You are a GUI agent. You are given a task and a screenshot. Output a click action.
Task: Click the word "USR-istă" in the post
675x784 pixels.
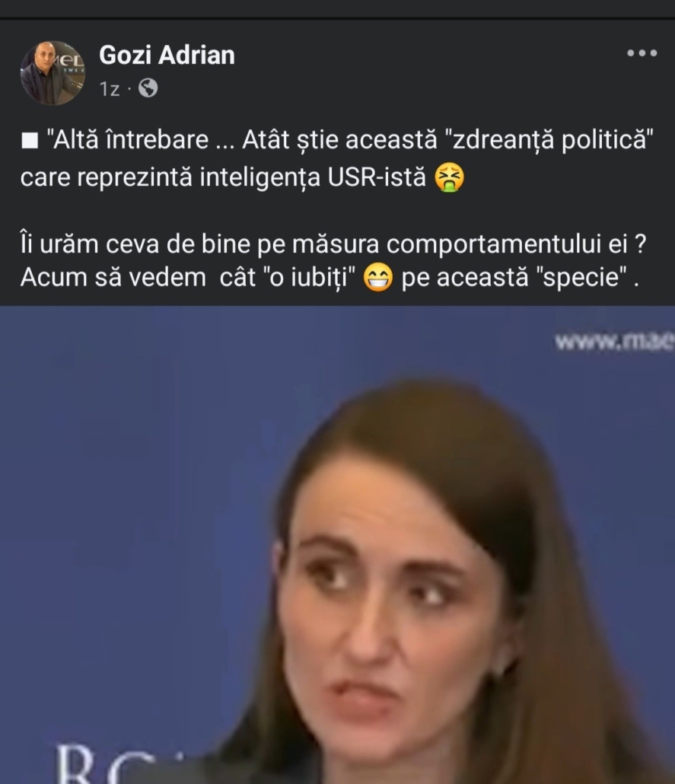point(377,177)
